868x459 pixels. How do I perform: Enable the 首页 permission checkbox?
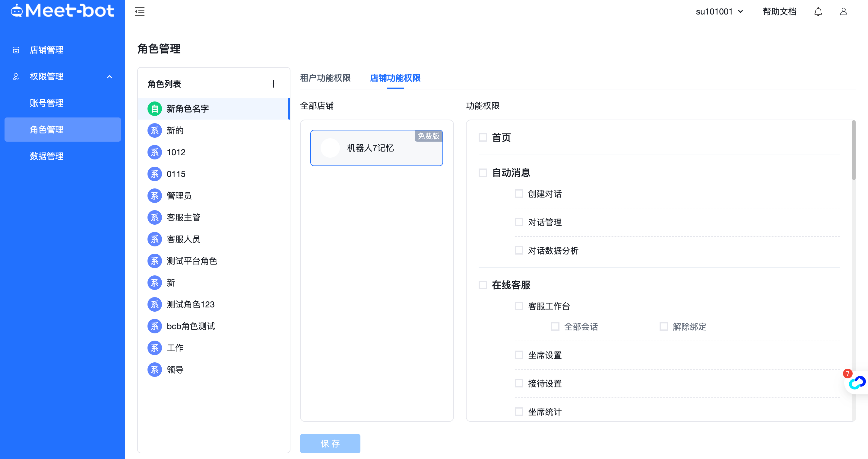click(x=483, y=138)
